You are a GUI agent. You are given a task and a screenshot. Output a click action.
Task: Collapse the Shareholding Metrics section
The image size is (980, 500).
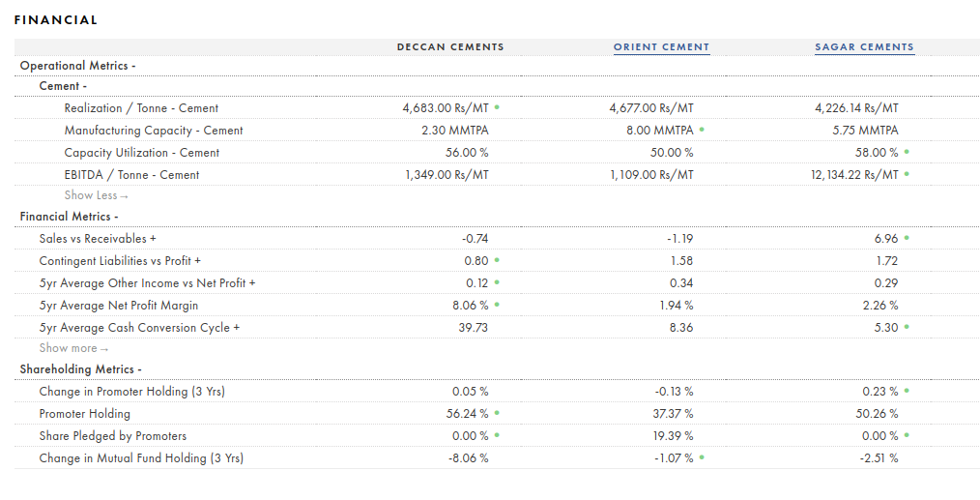(x=80, y=369)
